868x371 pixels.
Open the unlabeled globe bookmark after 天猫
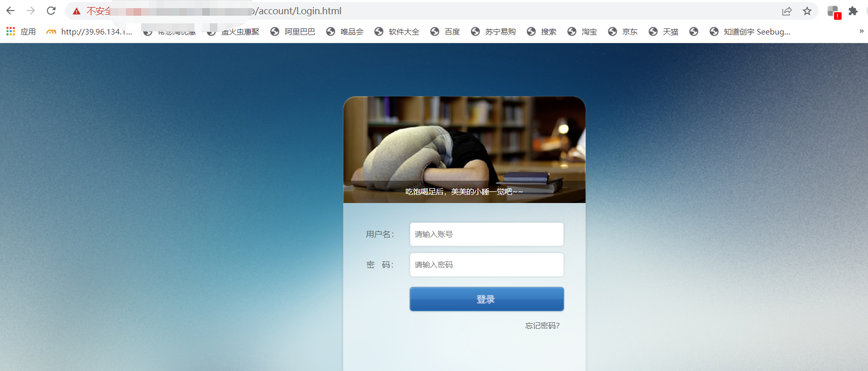[694, 31]
